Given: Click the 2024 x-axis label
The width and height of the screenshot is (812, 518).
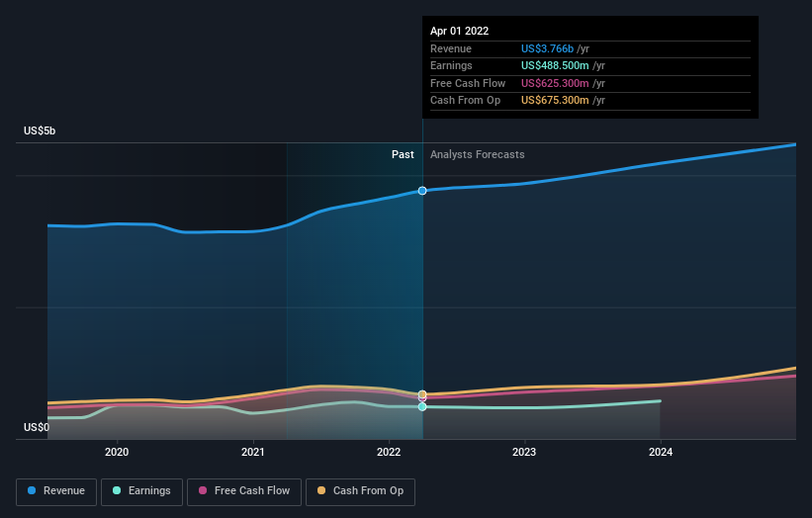Looking at the screenshot, I should (x=661, y=453).
